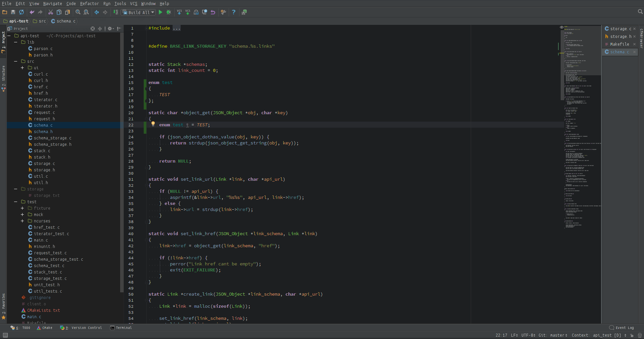The height and width of the screenshot is (339, 644).
Task: Click the Scroll from Source target icon
Action: [x=93, y=29]
